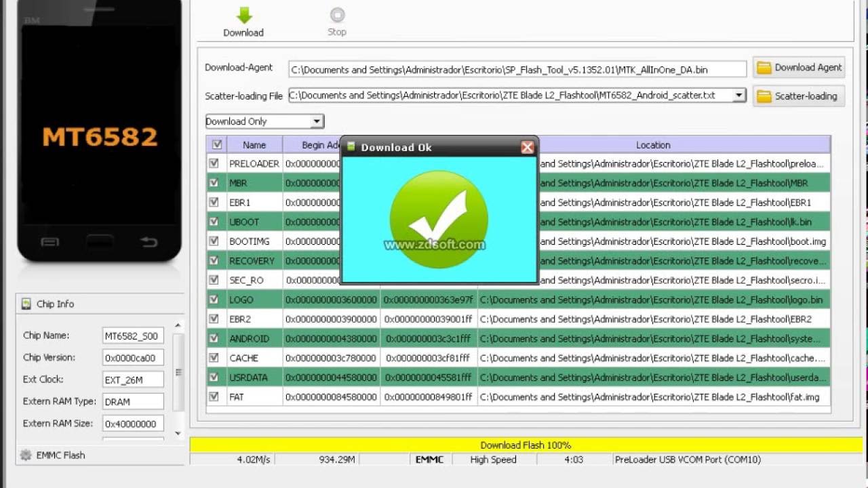The width and height of the screenshot is (868, 488).
Task: Click the Chip Name field MT6582_S00
Action: (133, 335)
